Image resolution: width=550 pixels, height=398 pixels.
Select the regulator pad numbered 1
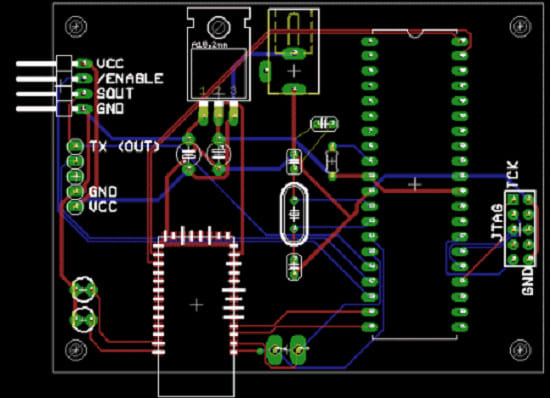(203, 114)
